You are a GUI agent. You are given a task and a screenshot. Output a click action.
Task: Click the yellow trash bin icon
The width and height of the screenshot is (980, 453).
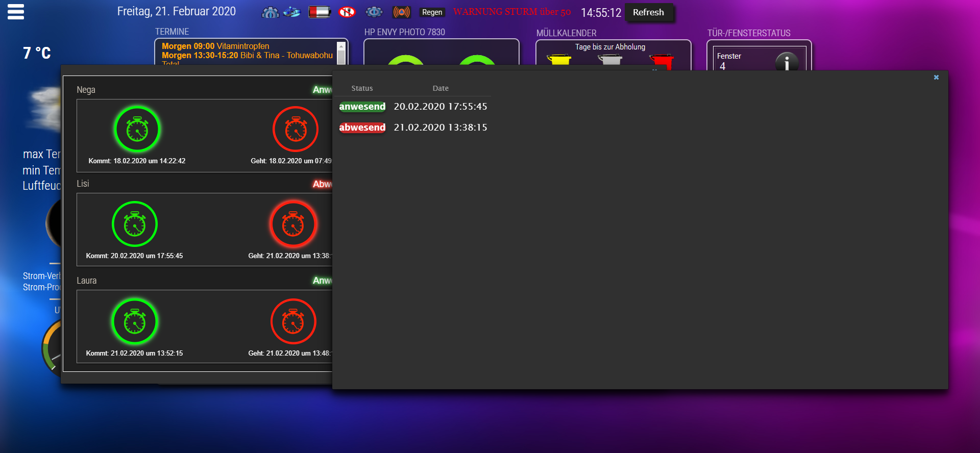click(x=559, y=60)
